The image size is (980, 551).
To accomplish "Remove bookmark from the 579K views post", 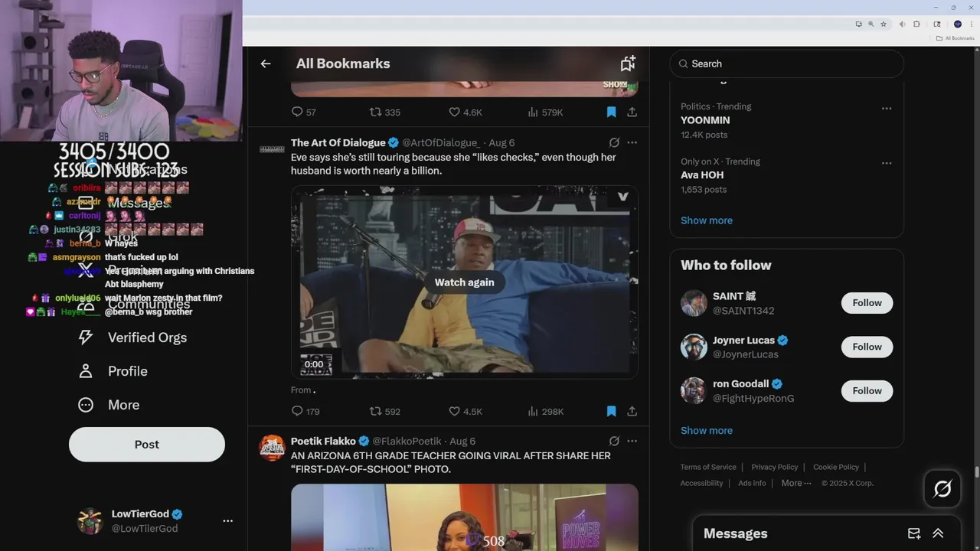I will click(x=611, y=112).
